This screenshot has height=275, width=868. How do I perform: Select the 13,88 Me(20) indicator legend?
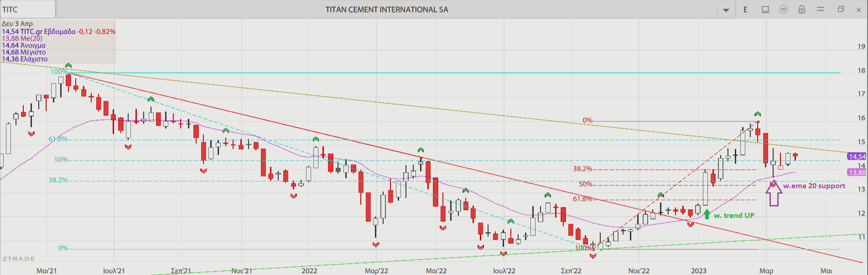coord(22,38)
